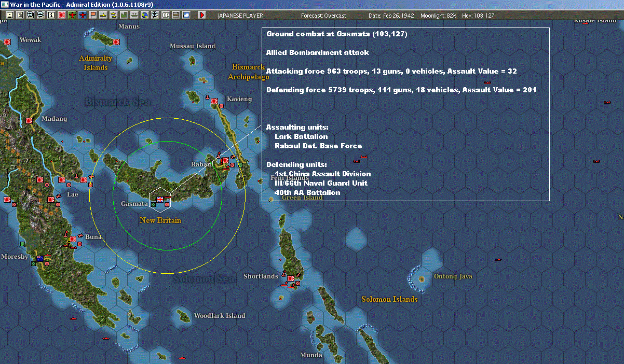Click the red play arrow button
The height and width of the screenshot is (364, 624).
point(202,15)
